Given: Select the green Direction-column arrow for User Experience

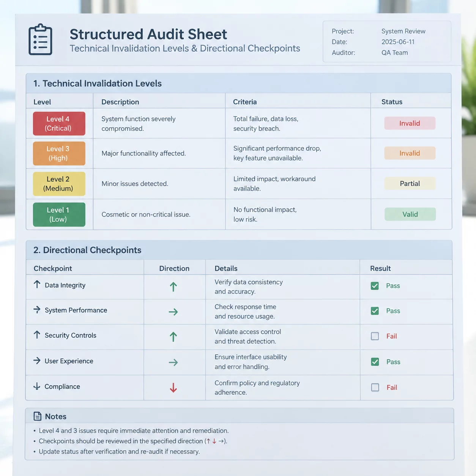Looking at the screenshot, I should (x=173, y=362).
